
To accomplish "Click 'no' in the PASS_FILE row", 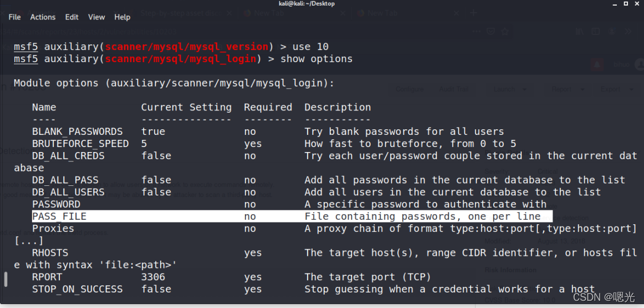I will coord(250,217).
